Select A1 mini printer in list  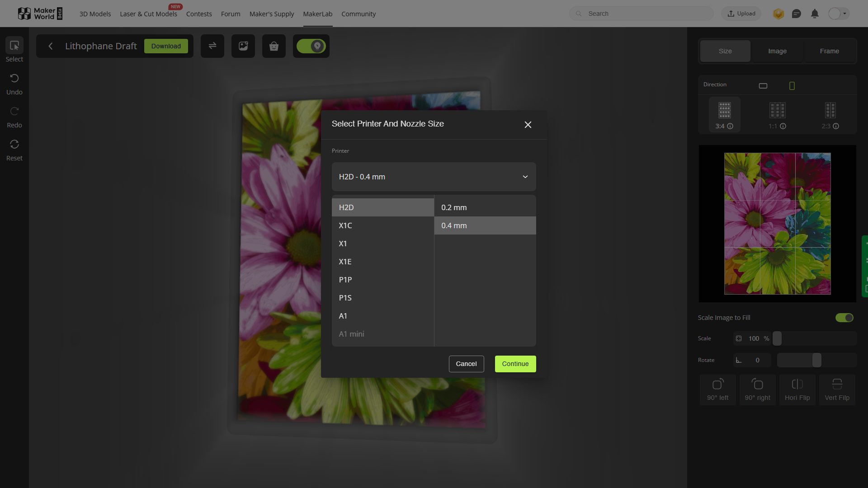383,334
